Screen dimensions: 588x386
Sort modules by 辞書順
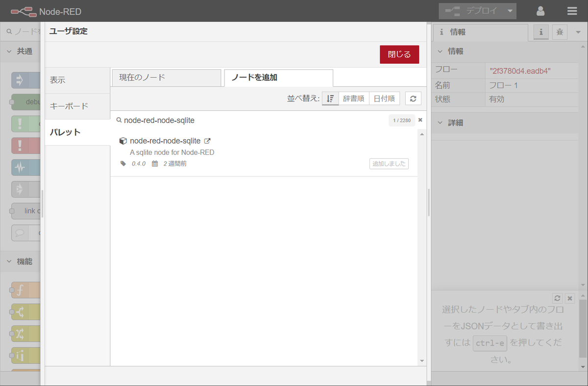[353, 98]
